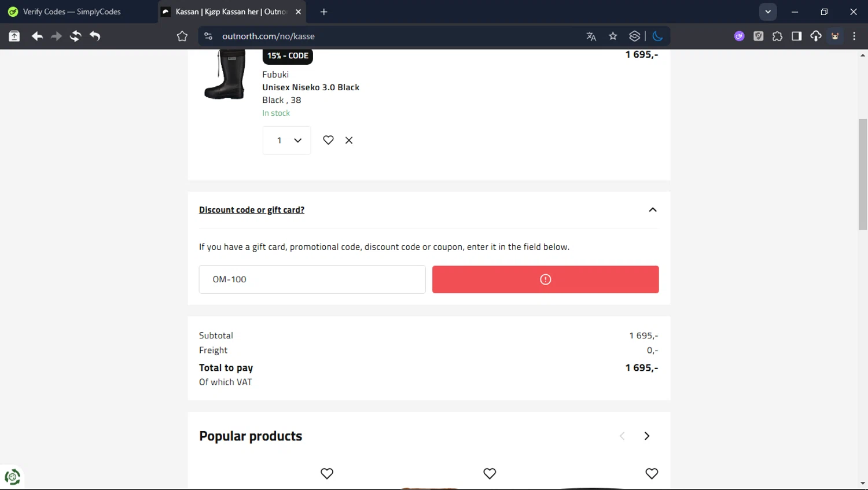Click the Subtotal label
The height and width of the screenshot is (490, 868).
216,336
